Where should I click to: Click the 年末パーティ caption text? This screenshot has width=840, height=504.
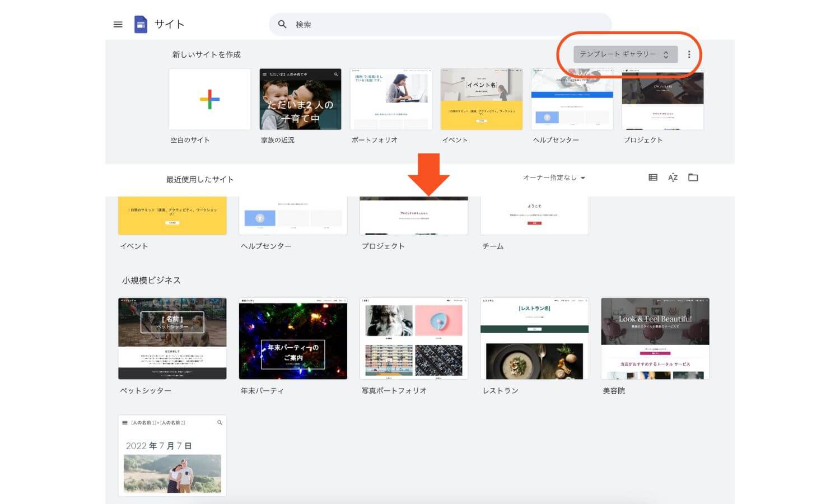tap(262, 390)
